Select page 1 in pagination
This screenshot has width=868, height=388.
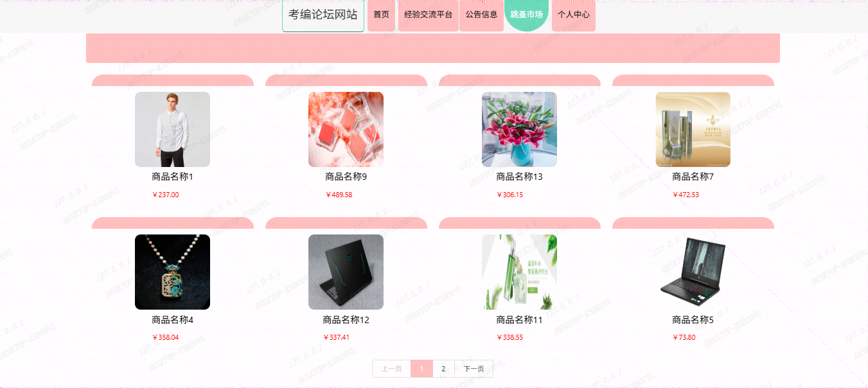tap(421, 369)
